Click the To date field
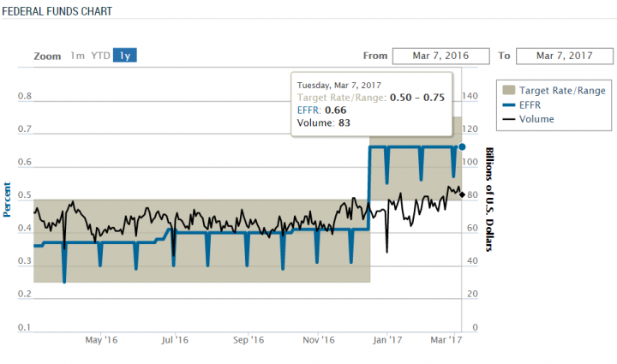Screen dimensions: 617x364 pyautogui.click(x=565, y=56)
